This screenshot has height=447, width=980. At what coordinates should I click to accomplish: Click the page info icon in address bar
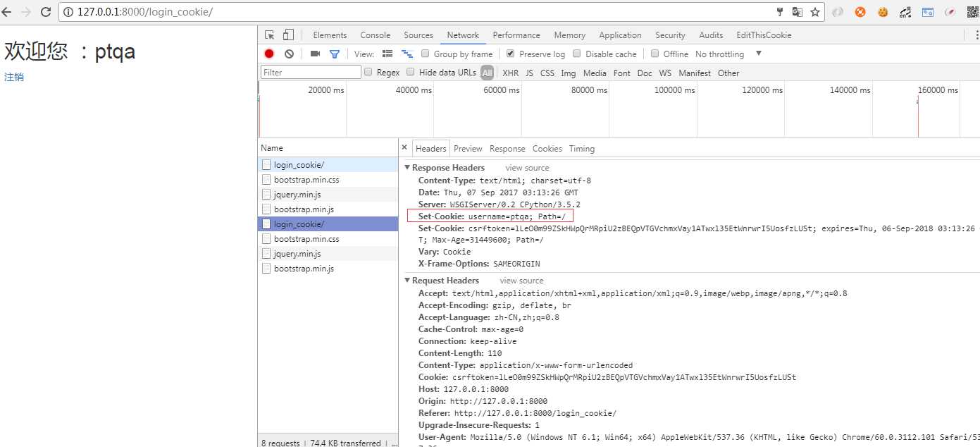pyautogui.click(x=68, y=12)
